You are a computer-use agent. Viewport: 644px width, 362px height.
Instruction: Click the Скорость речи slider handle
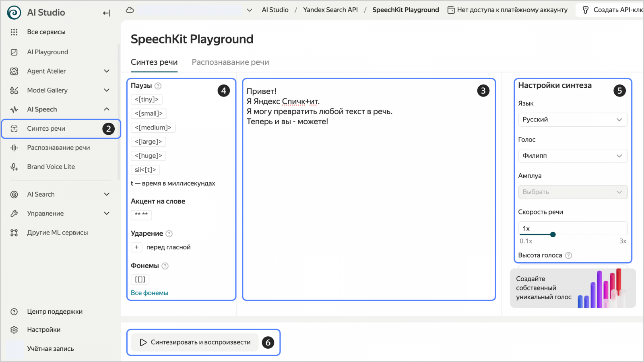pyautogui.click(x=553, y=234)
